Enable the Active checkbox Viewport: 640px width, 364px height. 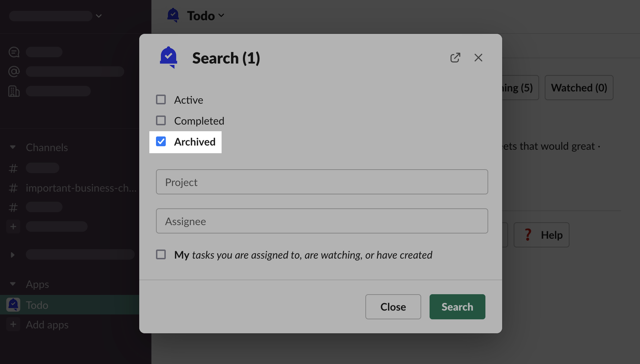161,99
